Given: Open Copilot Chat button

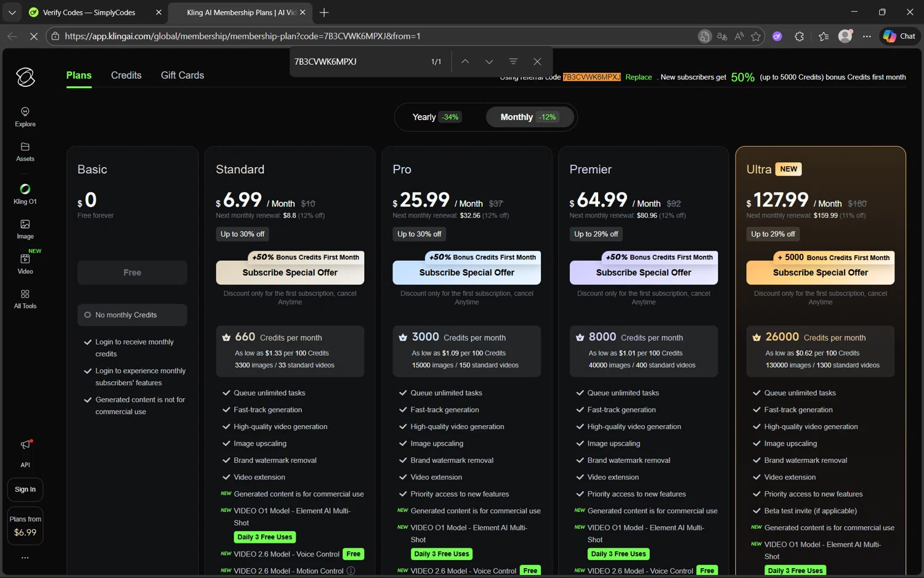Looking at the screenshot, I should (899, 36).
